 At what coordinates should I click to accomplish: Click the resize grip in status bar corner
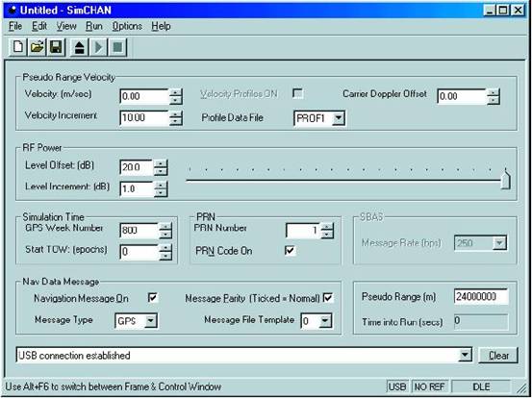520,387
